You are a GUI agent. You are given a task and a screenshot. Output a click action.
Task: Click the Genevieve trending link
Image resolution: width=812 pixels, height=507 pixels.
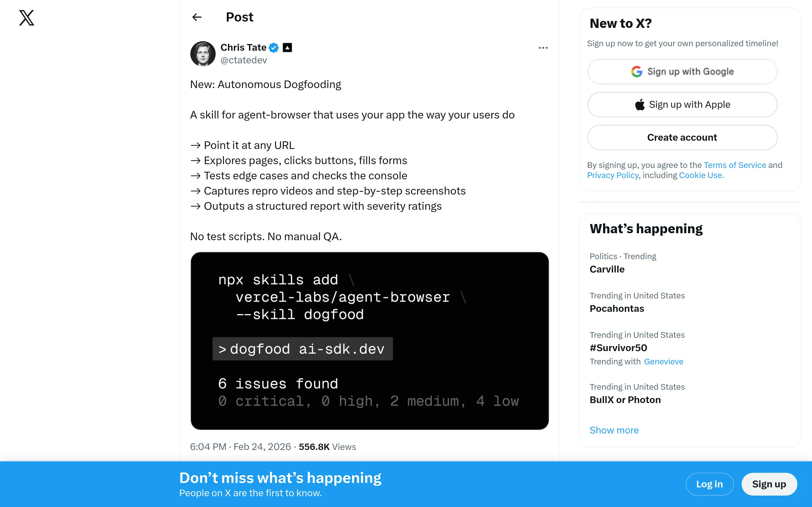click(663, 362)
